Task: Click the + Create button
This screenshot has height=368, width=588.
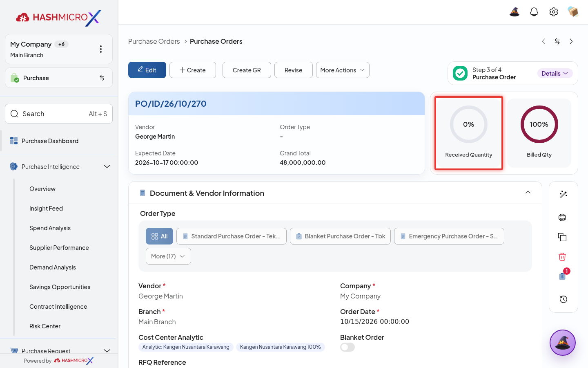Action: tap(193, 70)
